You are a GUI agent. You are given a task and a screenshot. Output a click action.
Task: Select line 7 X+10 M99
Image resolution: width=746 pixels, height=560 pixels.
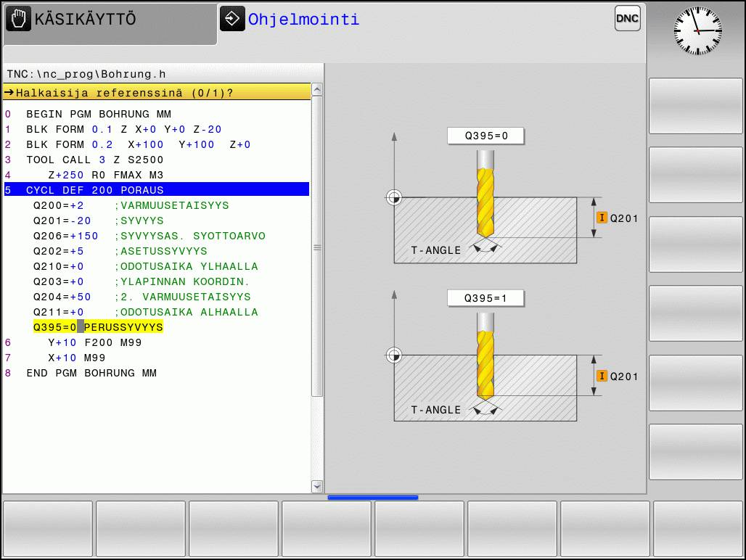point(157,358)
